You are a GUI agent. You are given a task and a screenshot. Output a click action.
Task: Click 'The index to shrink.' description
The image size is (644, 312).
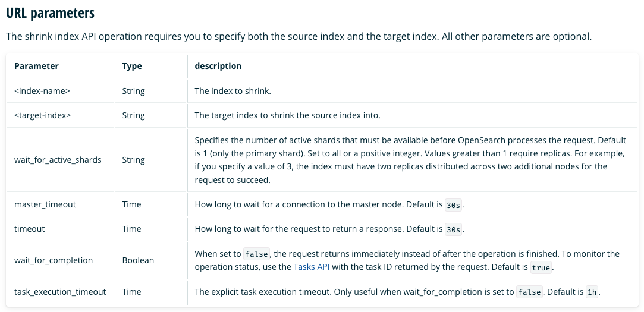coord(233,91)
